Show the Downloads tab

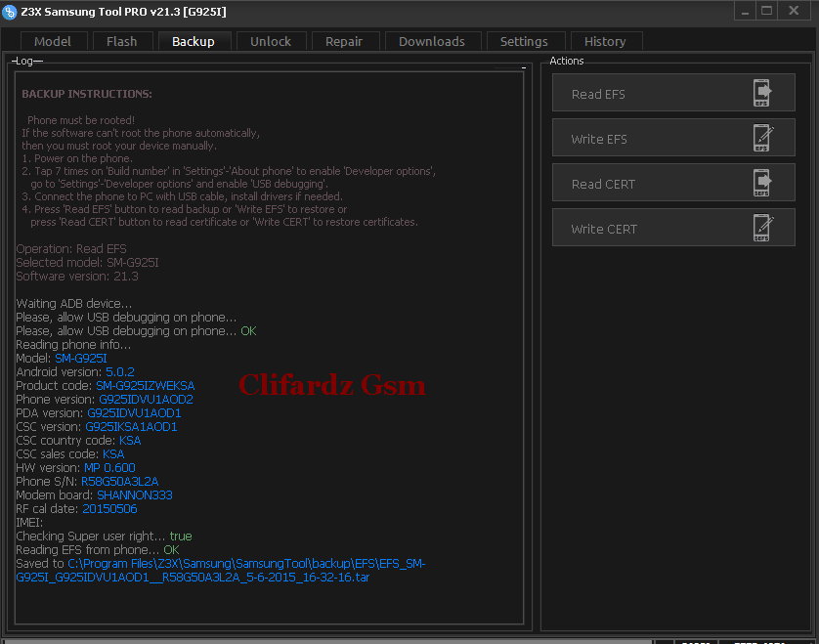[x=432, y=41]
